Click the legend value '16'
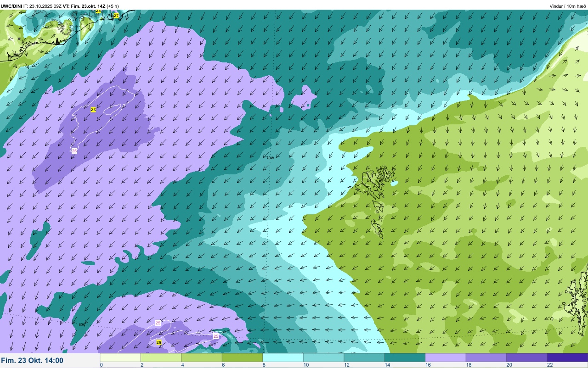The image size is (588, 368). (428, 365)
